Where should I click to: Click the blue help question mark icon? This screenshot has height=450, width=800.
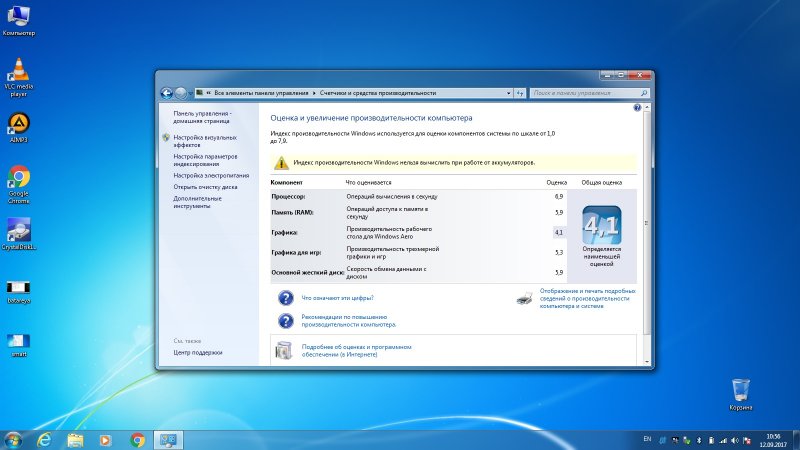[x=637, y=106]
